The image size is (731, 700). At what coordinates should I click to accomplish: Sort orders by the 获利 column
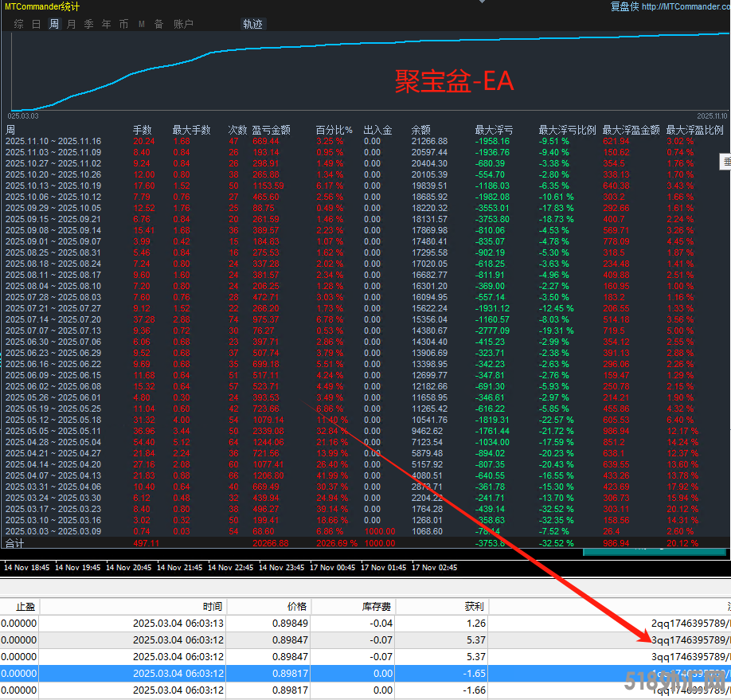(473, 606)
